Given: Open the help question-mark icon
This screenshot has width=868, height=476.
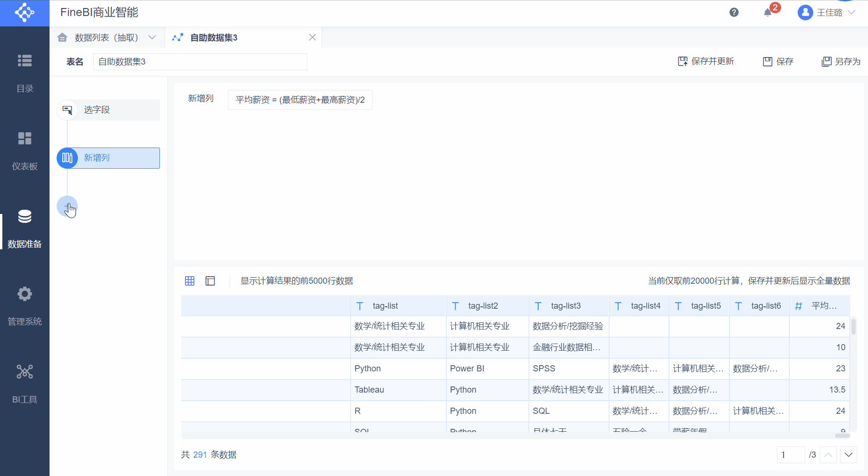Looking at the screenshot, I should click(x=734, y=12).
